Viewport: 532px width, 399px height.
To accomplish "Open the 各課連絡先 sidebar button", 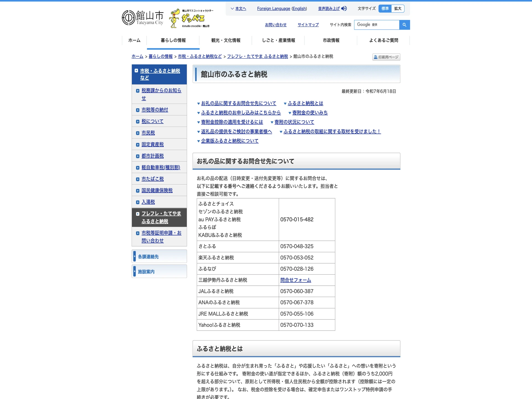I will click(x=159, y=257).
